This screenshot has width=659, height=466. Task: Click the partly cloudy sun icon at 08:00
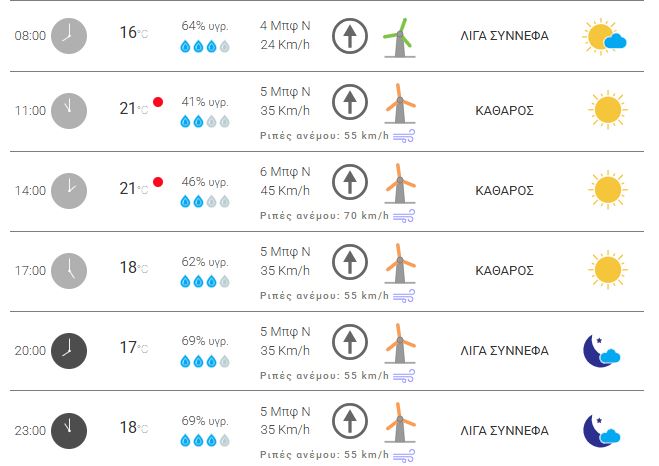coord(605,38)
